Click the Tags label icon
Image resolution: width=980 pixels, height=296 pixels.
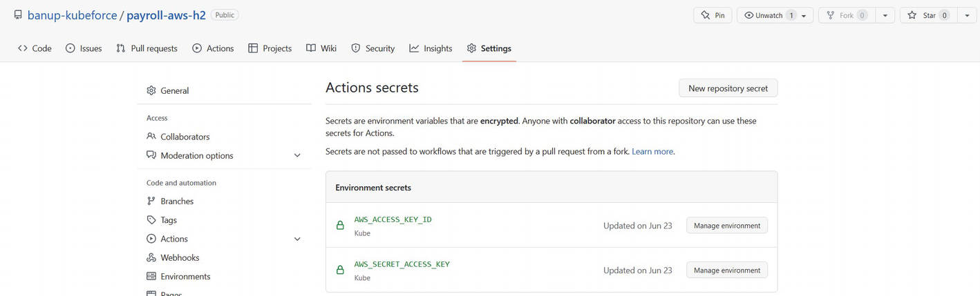(151, 219)
